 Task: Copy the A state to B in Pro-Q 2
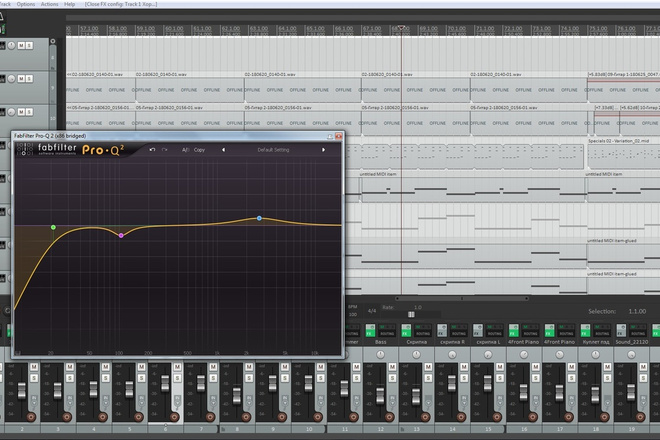coord(200,150)
